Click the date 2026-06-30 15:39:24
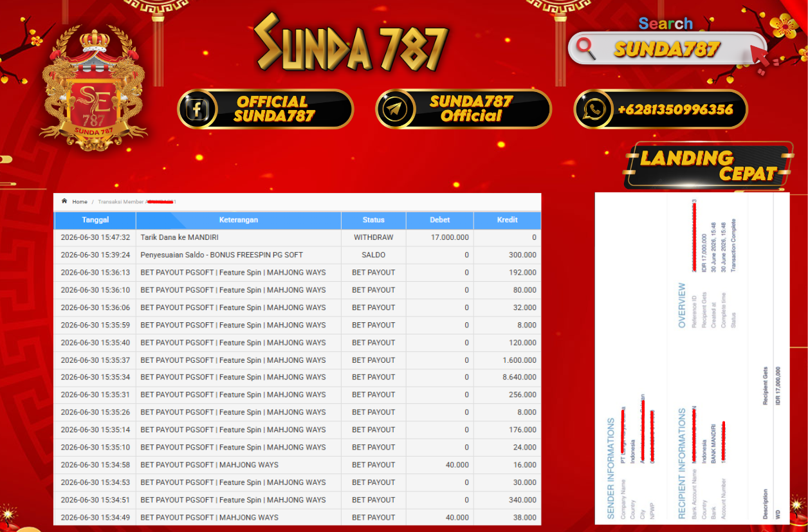The image size is (808, 532). click(x=95, y=255)
